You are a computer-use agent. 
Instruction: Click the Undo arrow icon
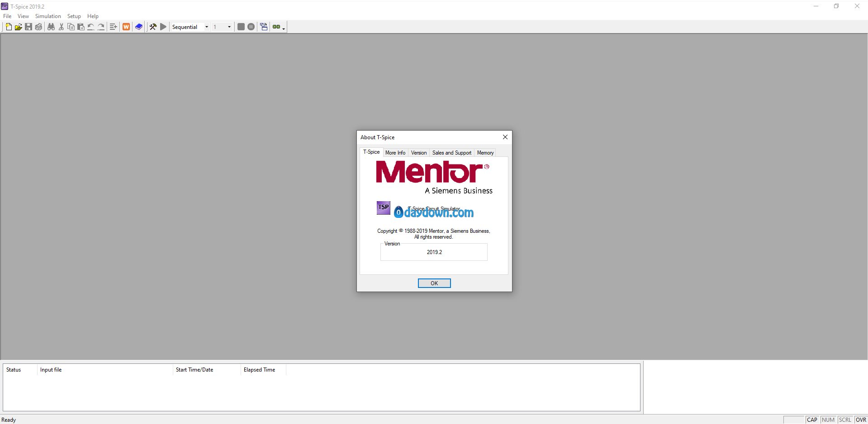click(91, 27)
